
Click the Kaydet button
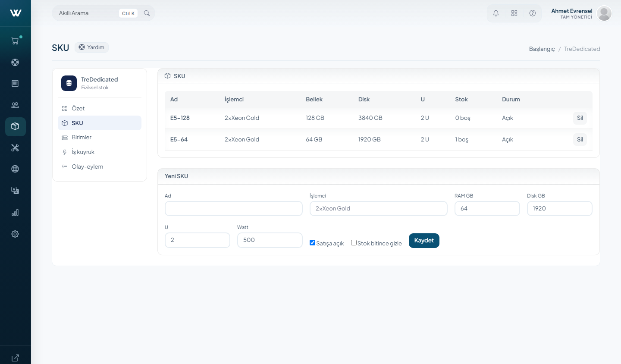[424, 241]
